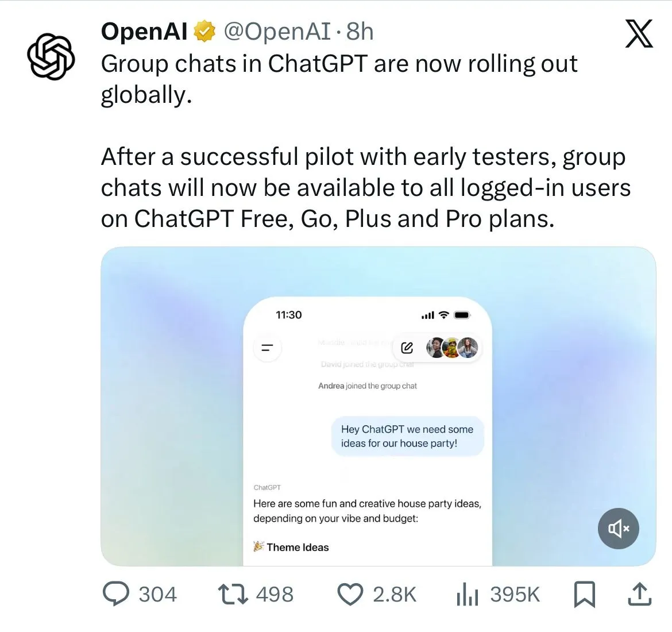Click the compose icon in phone mockup
The width and height of the screenshot is (672, 632).
(407, 348)
